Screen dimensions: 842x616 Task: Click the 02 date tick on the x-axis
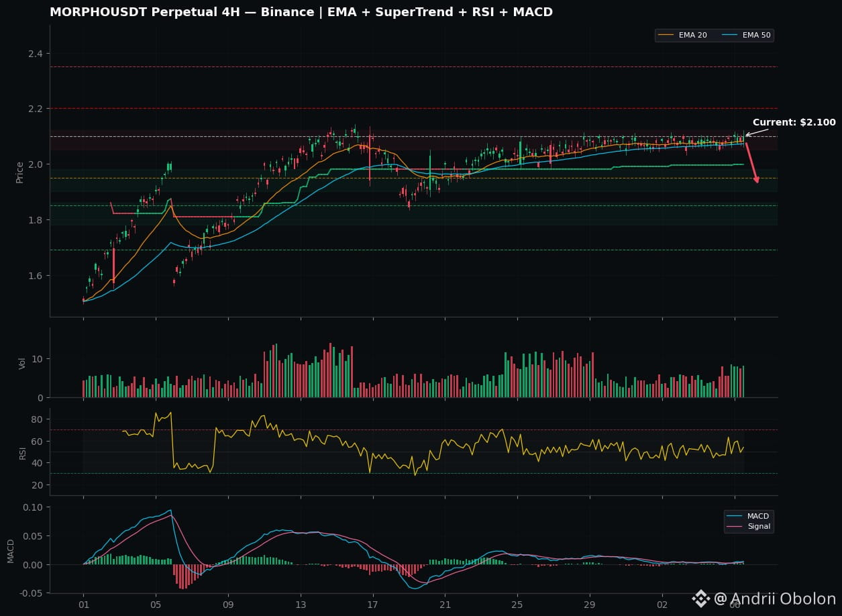coord(663,605)
